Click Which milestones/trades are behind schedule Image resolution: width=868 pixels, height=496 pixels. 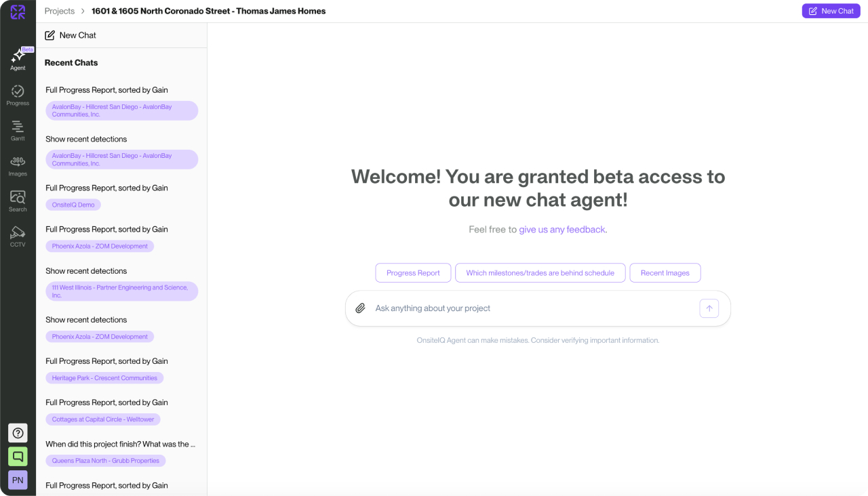[540, 273]
